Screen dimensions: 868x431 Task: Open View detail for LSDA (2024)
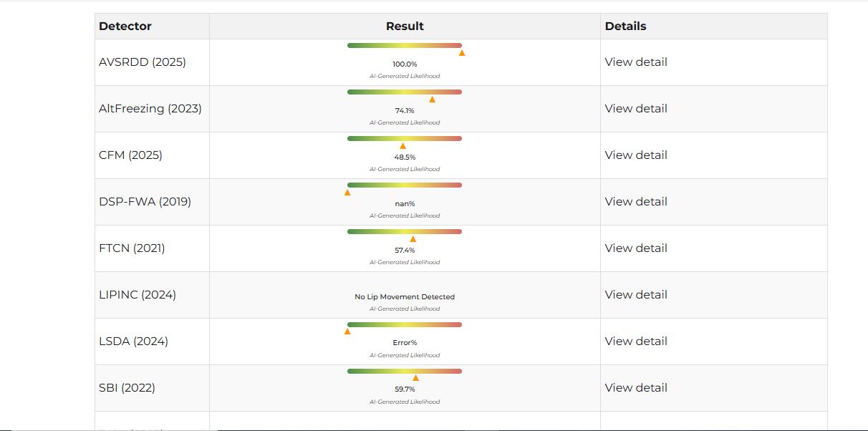click(636, 342)
